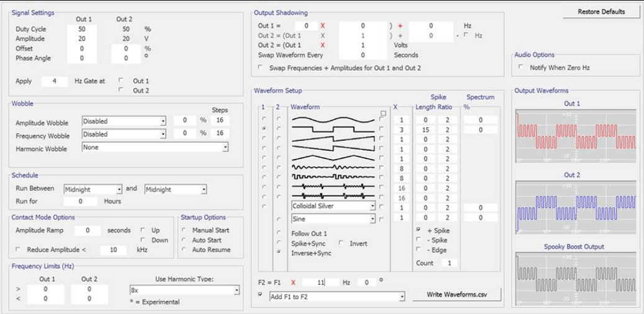Enable Hz Gate at Out 1
Image resolution: width=644 pixels, height=314 pixels.
click(x=121, y=81)
